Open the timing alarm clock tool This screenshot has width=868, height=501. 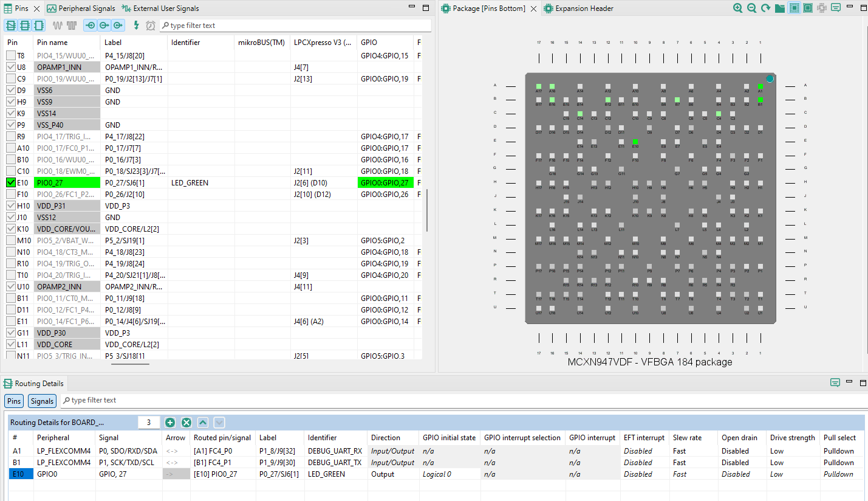(x=150, y=25)
